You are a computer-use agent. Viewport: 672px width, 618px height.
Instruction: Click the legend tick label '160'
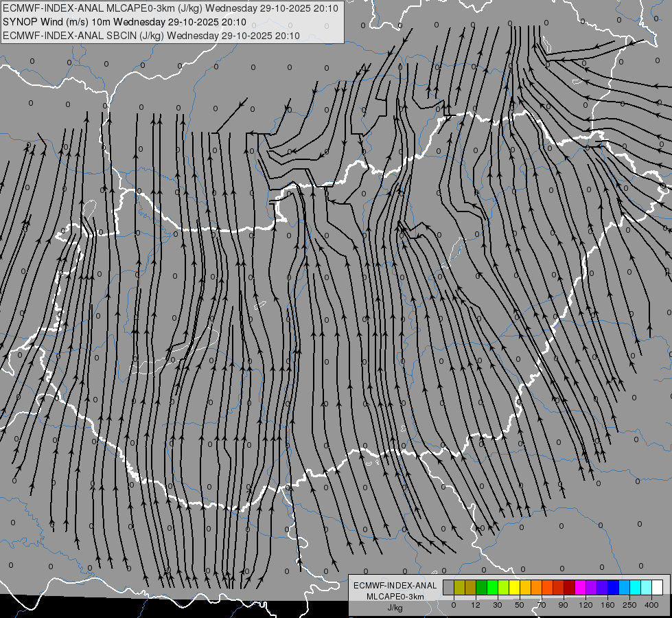[607, 605]
